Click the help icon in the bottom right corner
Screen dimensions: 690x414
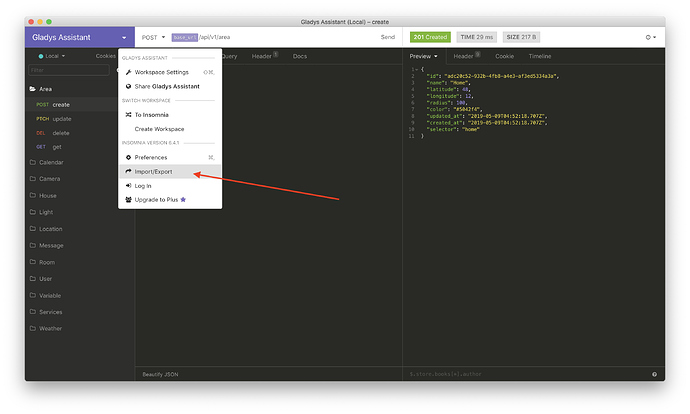click(654, 374)
